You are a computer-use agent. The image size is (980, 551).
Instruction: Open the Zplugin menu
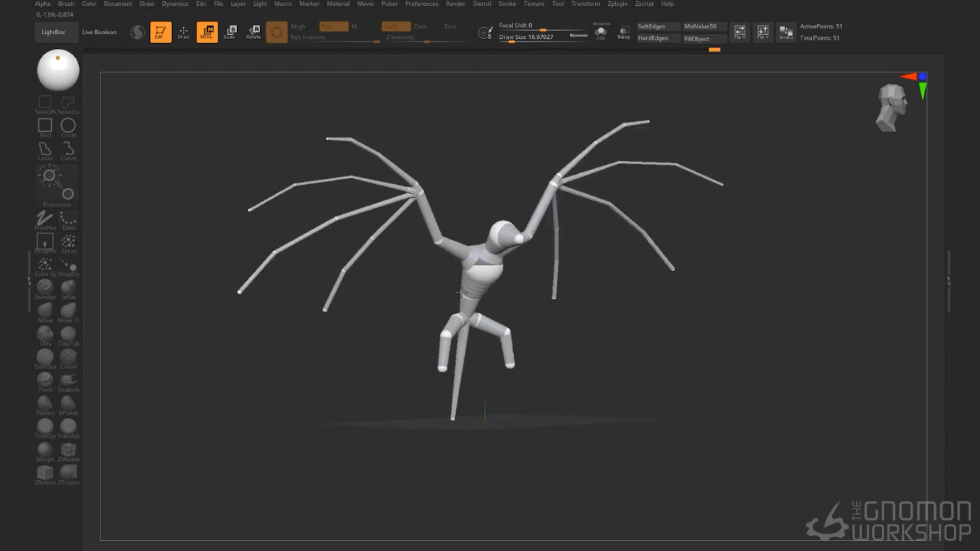617,4
